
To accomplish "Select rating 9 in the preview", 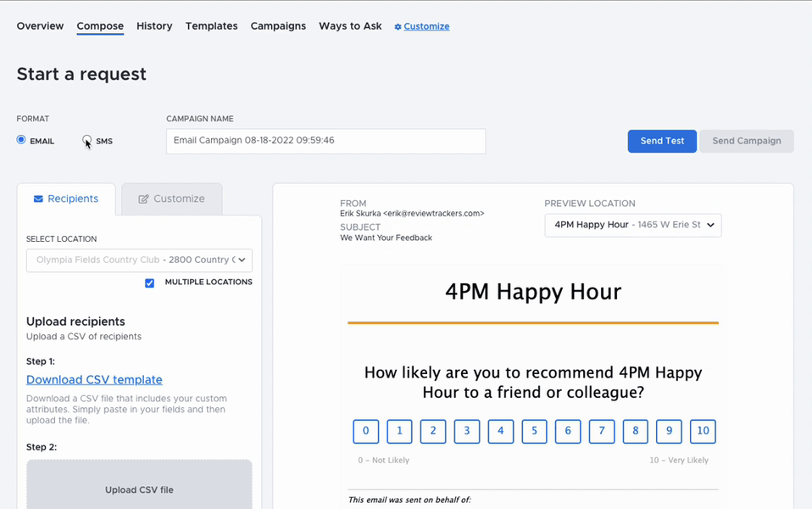I will click(669, 431).
